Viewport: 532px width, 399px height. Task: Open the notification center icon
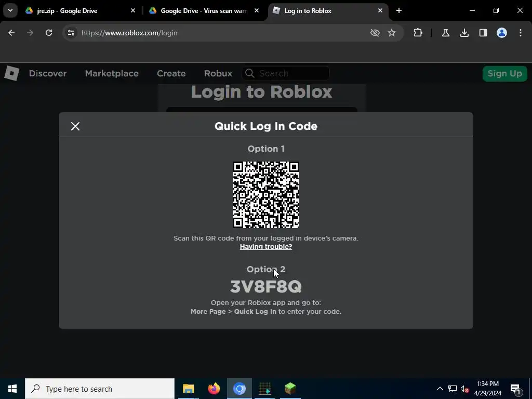(515, 389)
